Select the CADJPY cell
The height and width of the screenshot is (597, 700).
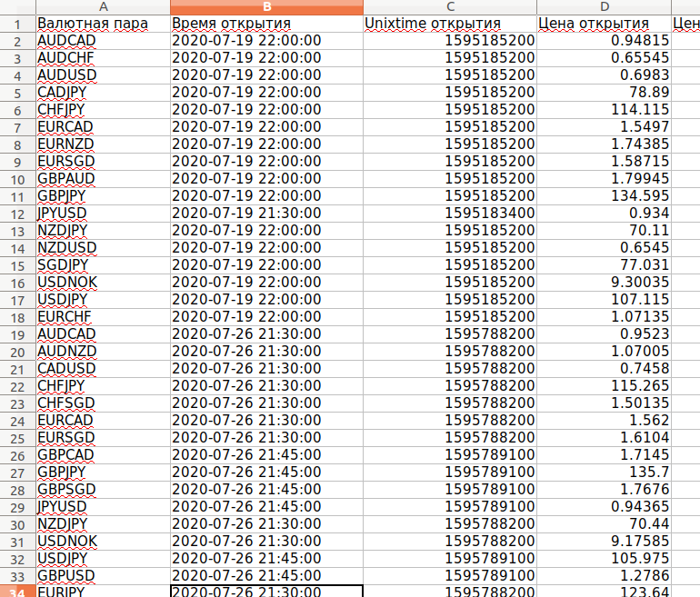[103, 93]
